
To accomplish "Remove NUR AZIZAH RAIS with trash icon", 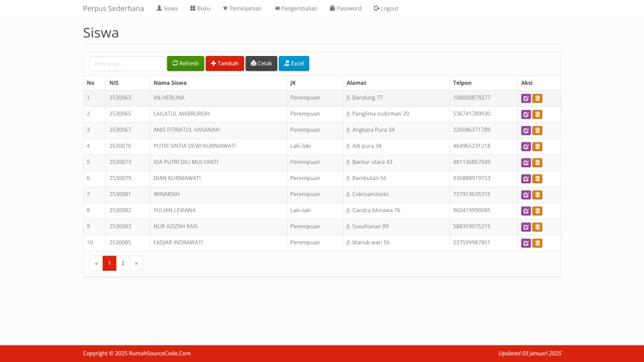I will coord(537,227).
